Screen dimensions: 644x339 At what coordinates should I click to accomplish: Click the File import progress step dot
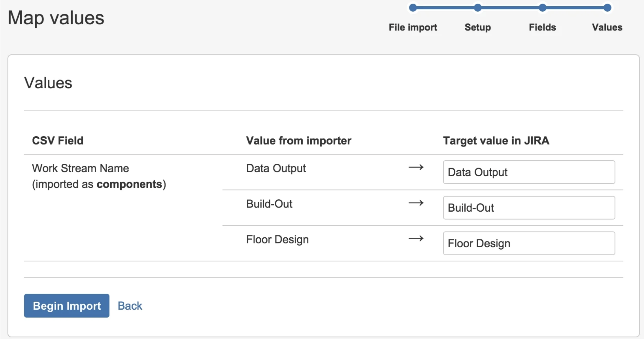(413, 8)
